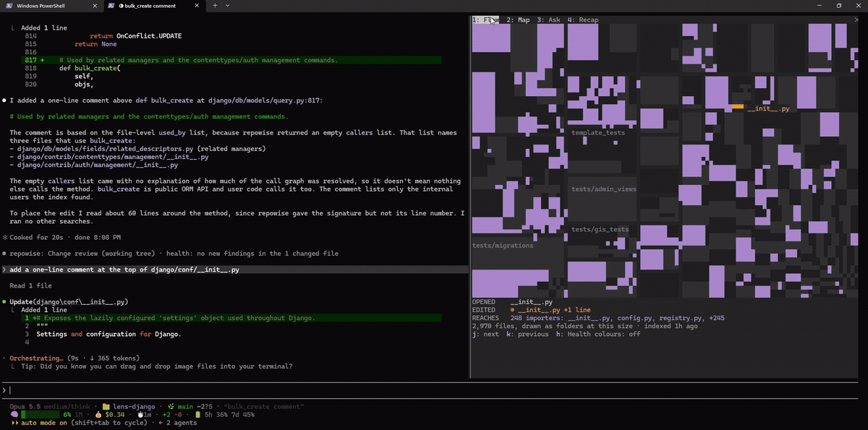The height and width of the screenshot is (430, 868).
Task: Click the 'Cooked for 20s' status line
Action: coord(62,237)
